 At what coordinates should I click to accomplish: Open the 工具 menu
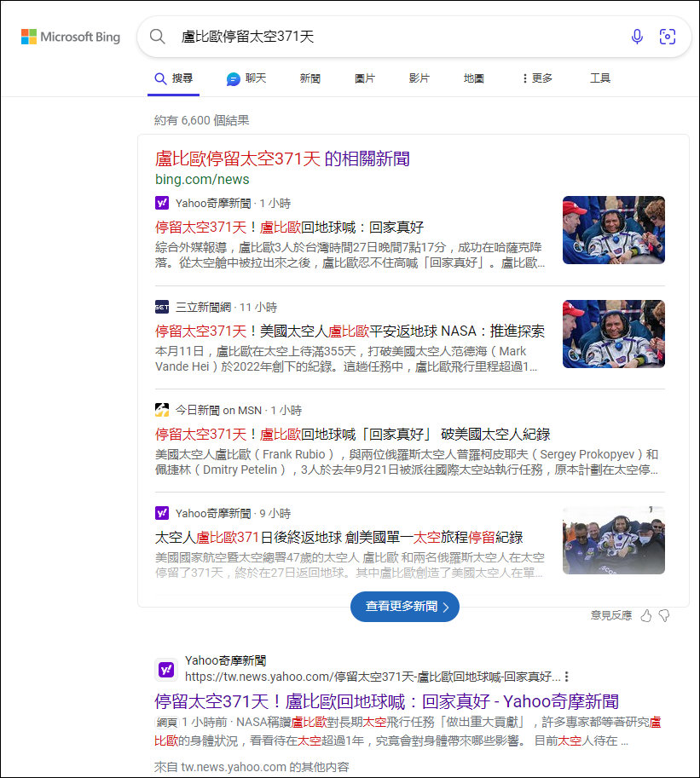[600, 78]
